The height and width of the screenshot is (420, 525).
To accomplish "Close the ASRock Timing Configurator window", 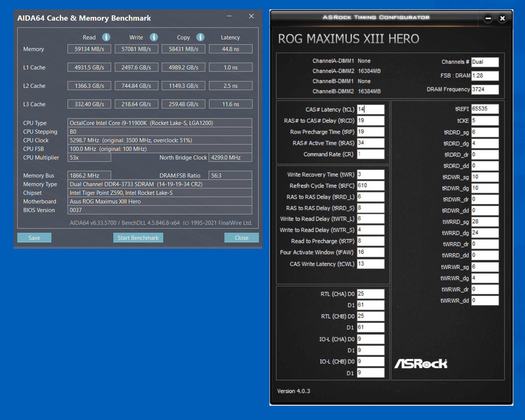I will 502,18.
